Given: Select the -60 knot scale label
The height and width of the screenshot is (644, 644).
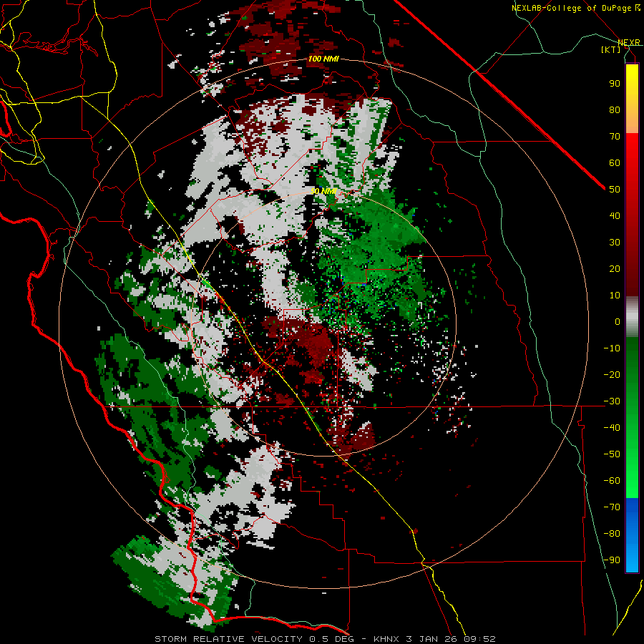Looking at the screenshot, I should tap(612, 481).
